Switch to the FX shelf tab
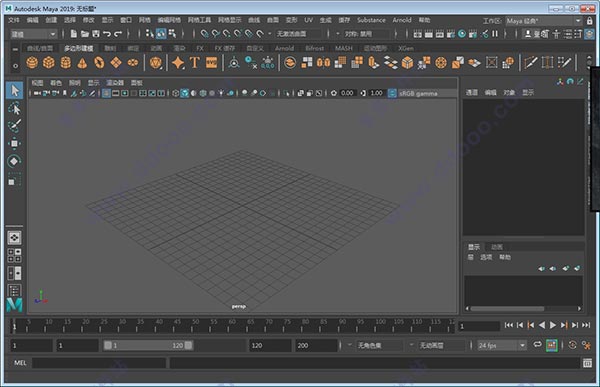This screenshot has height=387, width=600. click(x=200, y=48)
